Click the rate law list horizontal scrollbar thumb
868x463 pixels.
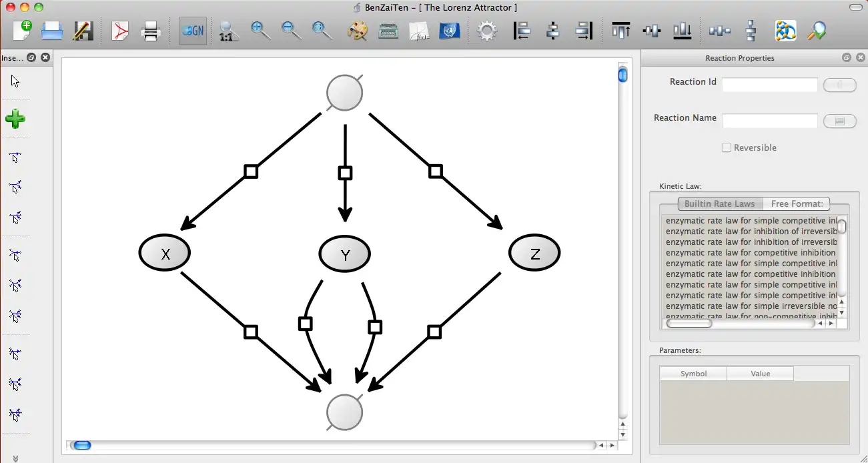tap(689, 323)
